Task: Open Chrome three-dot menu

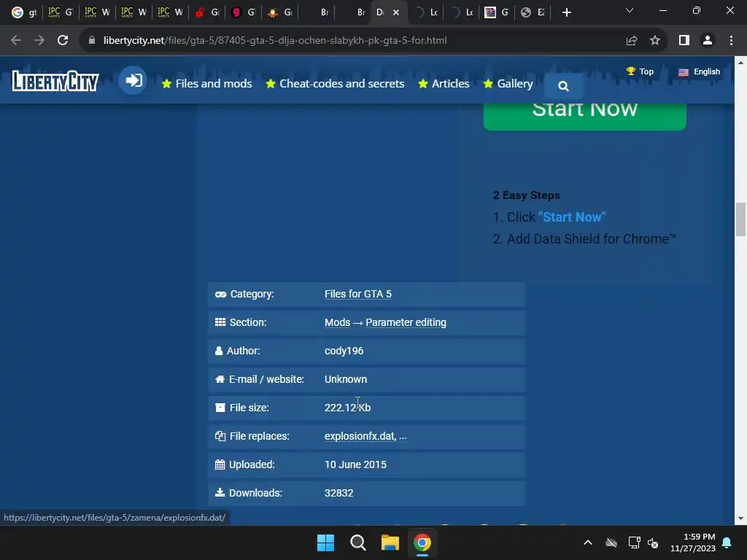Action: (x=731, y=41)
